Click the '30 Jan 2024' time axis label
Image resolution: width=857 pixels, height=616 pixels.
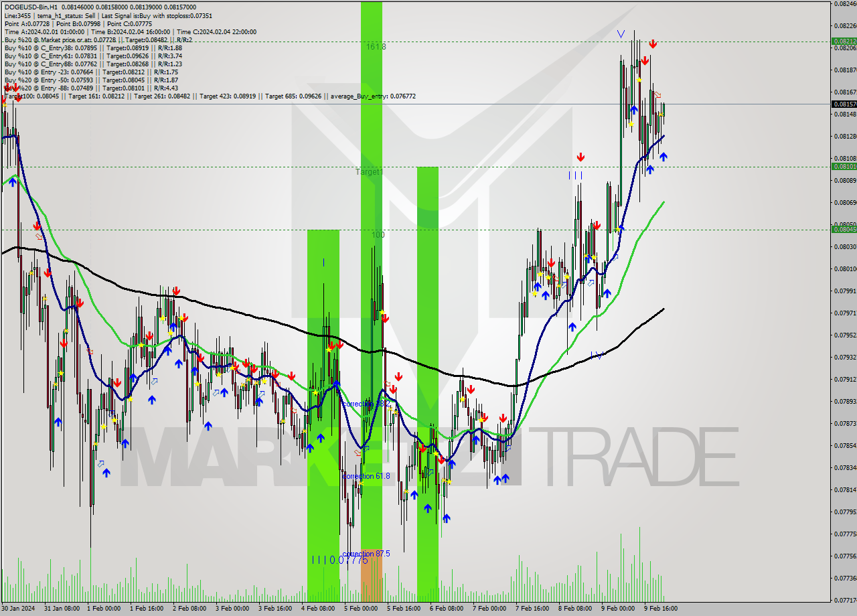(18, 609)
